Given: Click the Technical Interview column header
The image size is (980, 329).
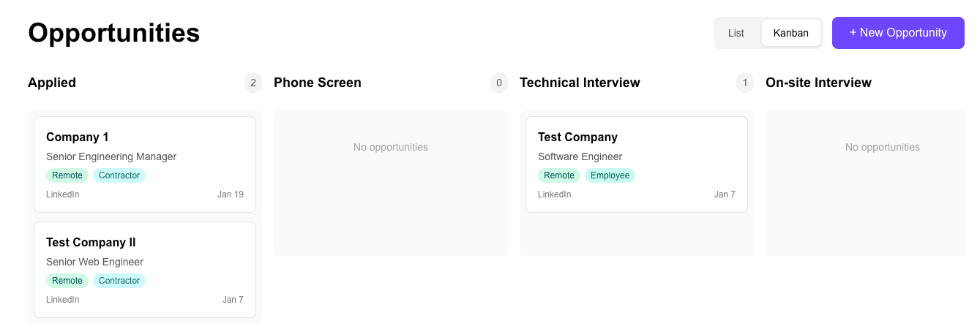Looking at the screenshot, I should [580, 83].
